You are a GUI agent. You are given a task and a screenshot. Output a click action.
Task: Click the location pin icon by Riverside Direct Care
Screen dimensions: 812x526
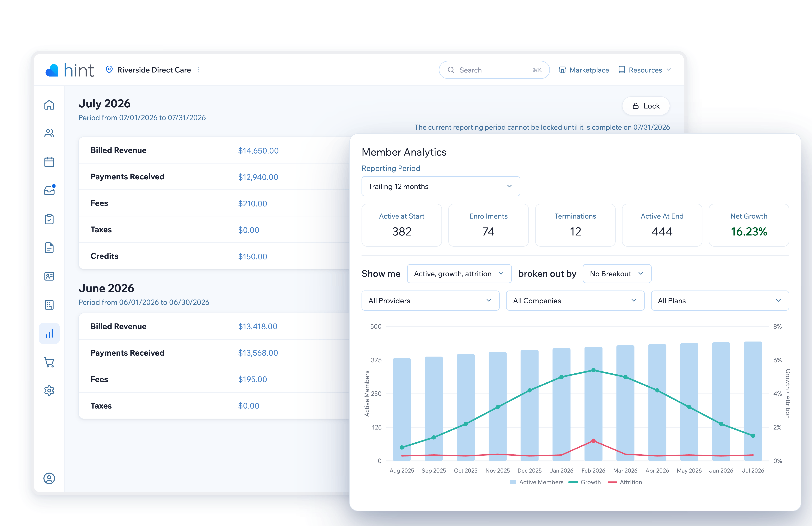pyautogui.click(x=109, y=70)
